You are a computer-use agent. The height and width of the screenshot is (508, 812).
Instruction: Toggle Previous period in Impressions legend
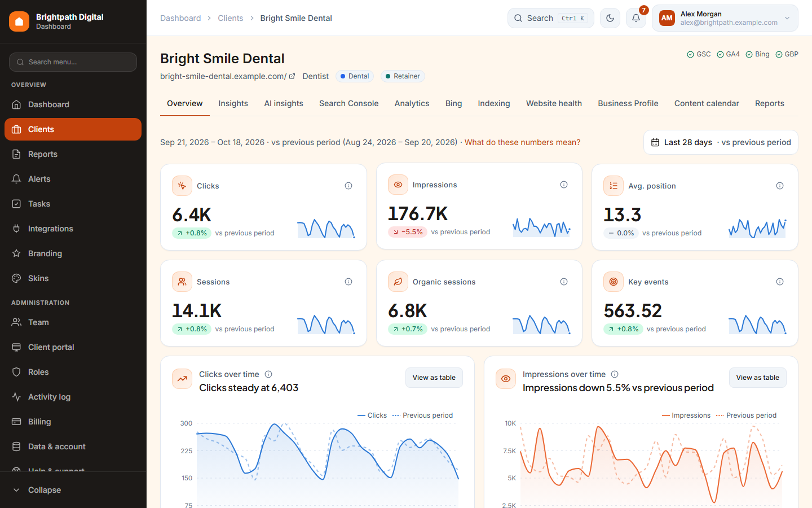[747, 415]
